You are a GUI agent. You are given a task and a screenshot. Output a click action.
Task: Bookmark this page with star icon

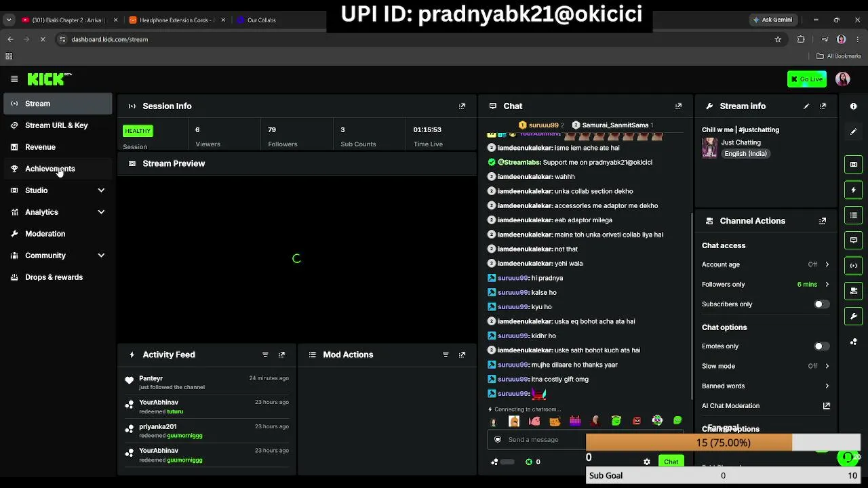point(778,39)
